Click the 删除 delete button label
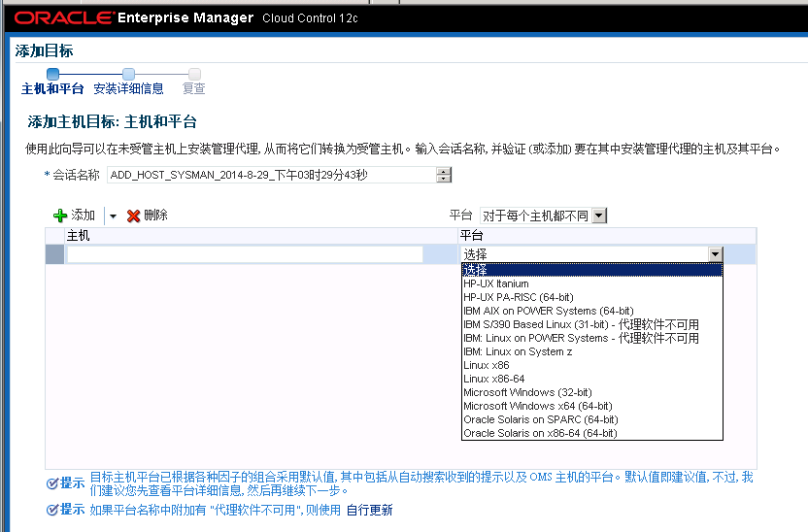Image resolution: width=808 pixels, height=532 pixels. (x=155, y=215)
